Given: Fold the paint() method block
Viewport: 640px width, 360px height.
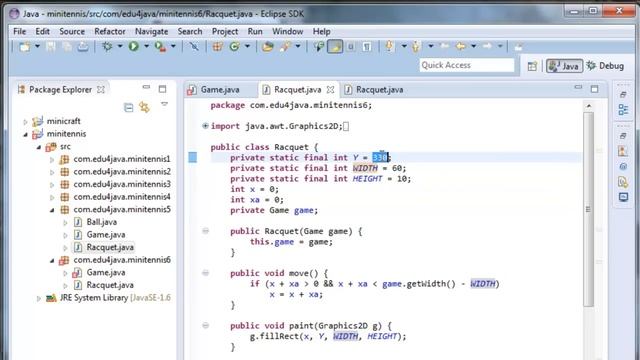Looking at the screenshot, I should (x=205, y=325).
